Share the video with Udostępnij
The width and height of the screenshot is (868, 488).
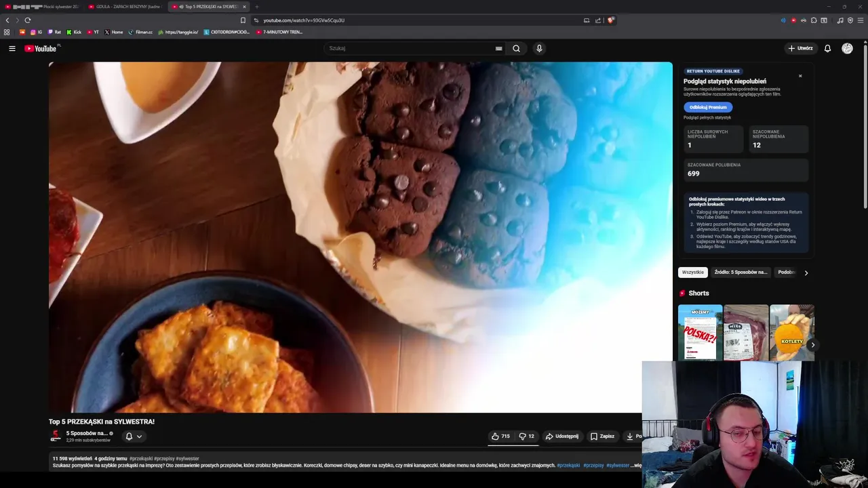562,436
